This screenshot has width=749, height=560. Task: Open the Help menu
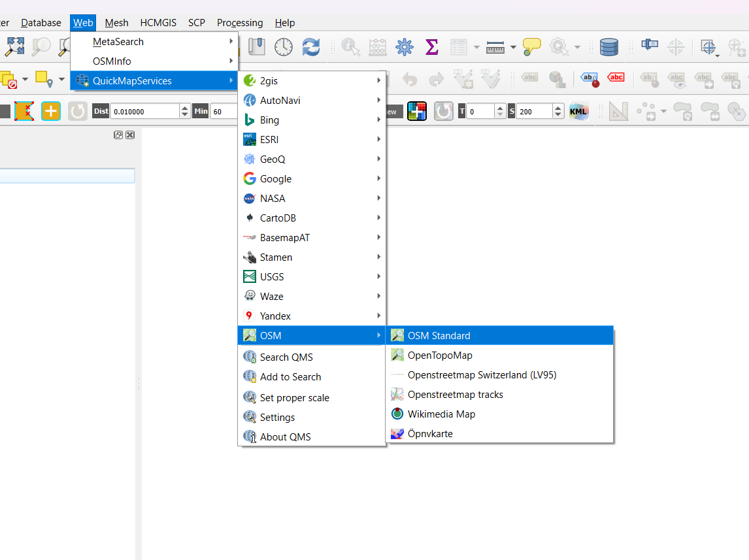285,22
